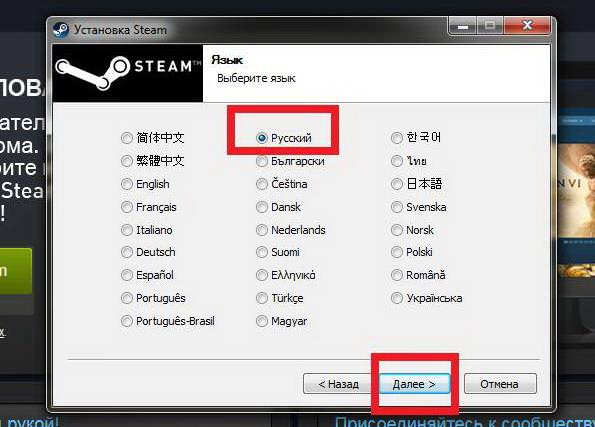This screenshot has width=595, height=427.
Task: Choose Deutsch as the language
Action: pos(127,252)
